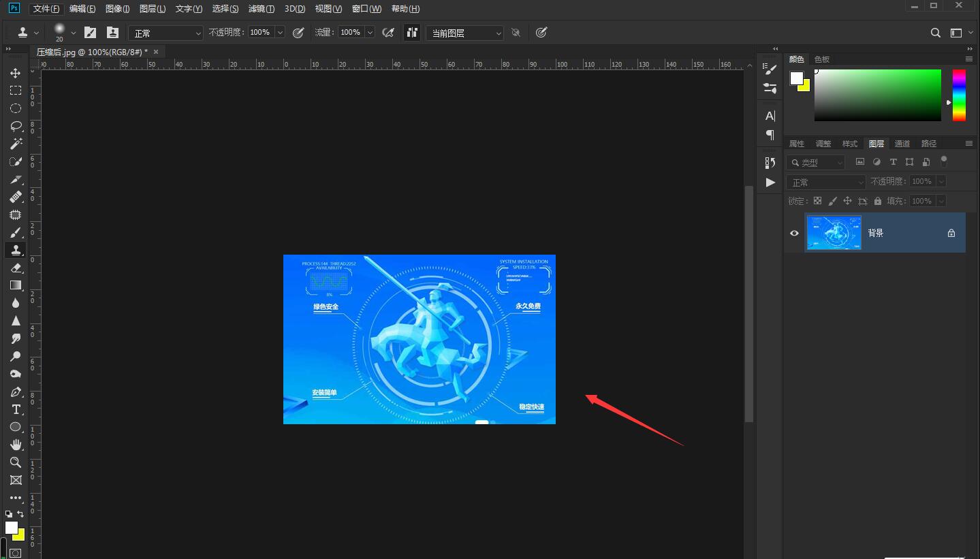This screenshot has height=559, width=980.
Task: Switch to the 通道 tab
Action: [x=902, y=144]
